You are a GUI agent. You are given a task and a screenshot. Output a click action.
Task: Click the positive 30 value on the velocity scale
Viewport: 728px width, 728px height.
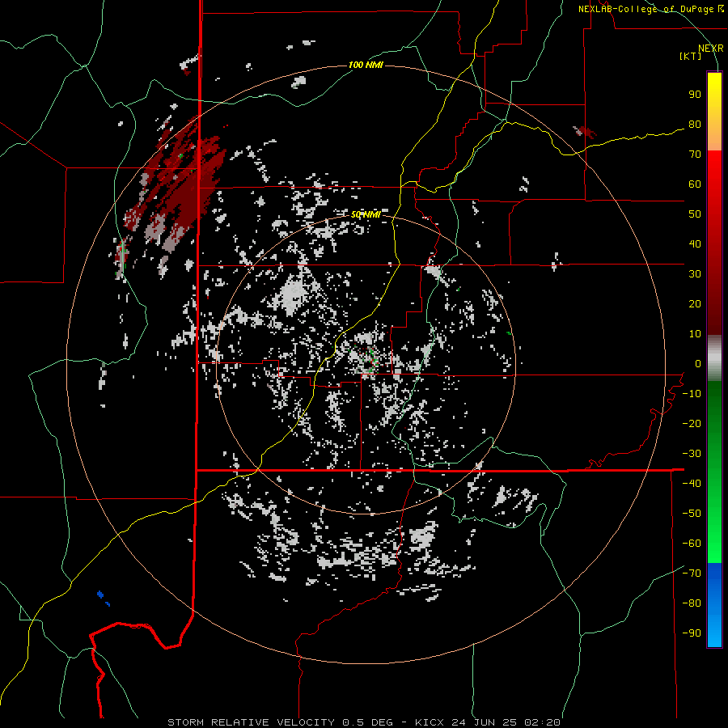point(695,274)
